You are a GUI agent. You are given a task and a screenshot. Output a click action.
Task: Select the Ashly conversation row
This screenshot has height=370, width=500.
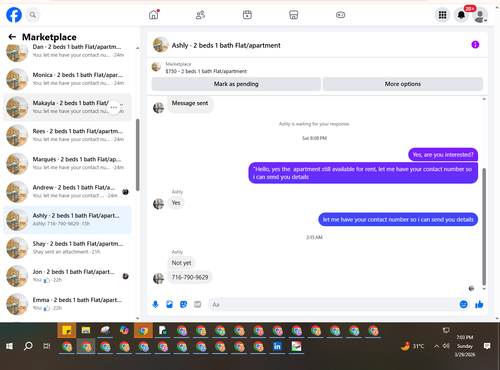[67, 220]
